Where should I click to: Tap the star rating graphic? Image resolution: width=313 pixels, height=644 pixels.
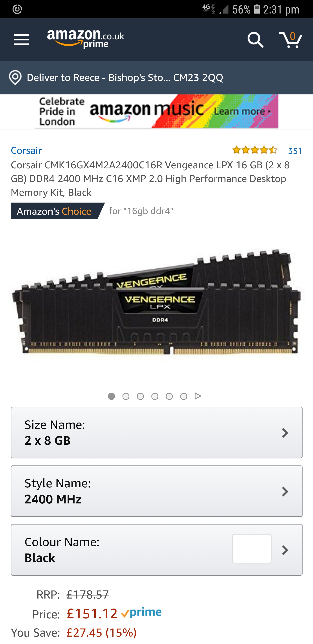pos(255,150)
